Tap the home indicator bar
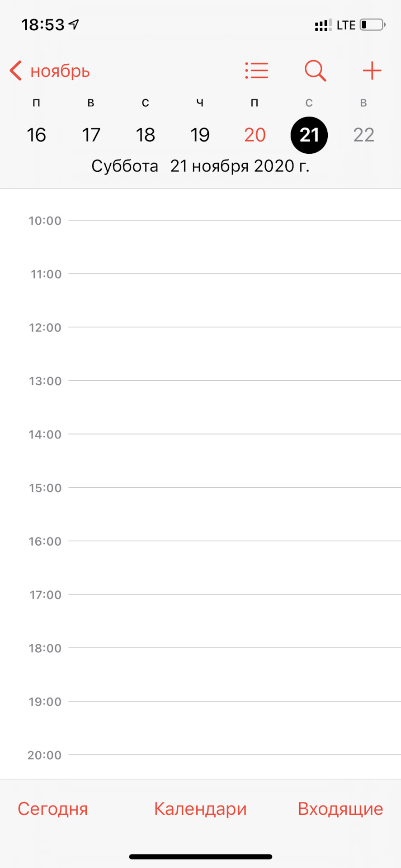 tap(200, 857)
